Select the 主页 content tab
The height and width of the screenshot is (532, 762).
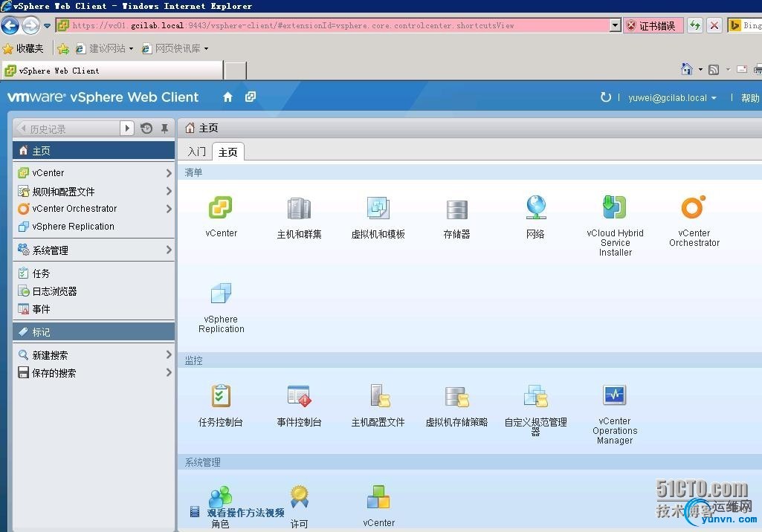coord(228,152)
